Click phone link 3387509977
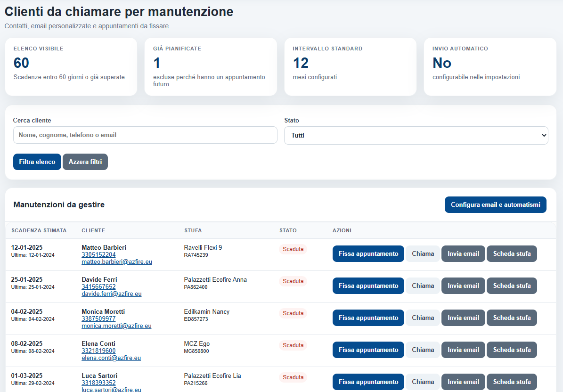This screenshot has width=563, height=392. pyautogui.click(x=99, y=318)
